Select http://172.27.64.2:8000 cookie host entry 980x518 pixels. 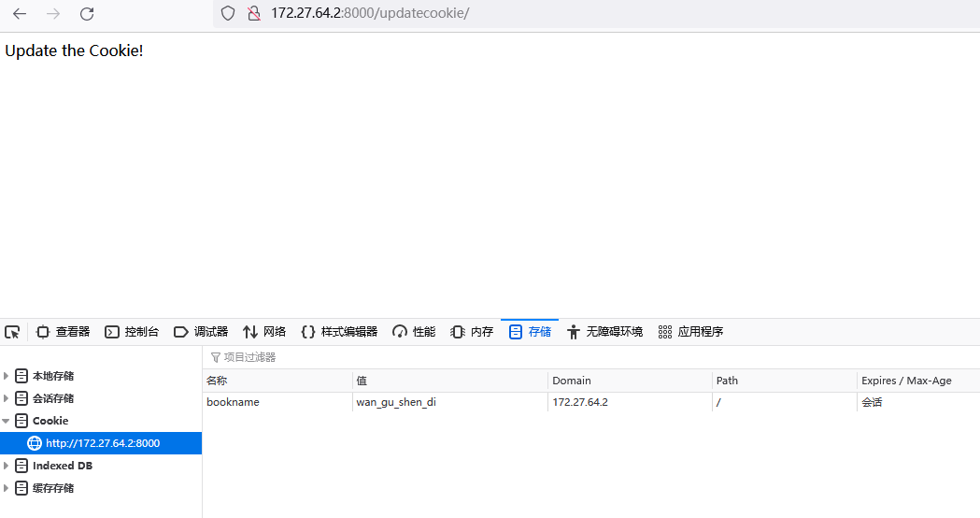101,443
